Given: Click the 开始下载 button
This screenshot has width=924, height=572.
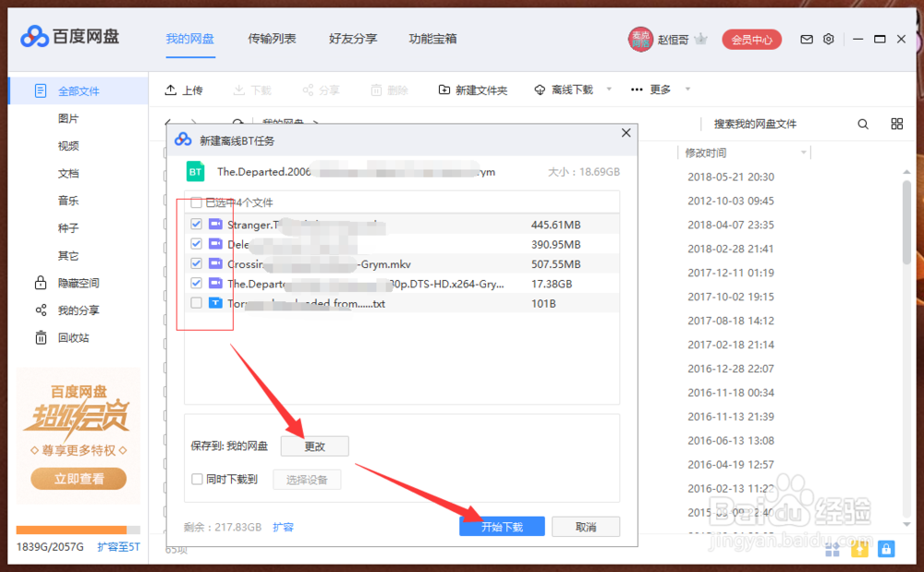Looking at the screenshot, I should [502, 527].
